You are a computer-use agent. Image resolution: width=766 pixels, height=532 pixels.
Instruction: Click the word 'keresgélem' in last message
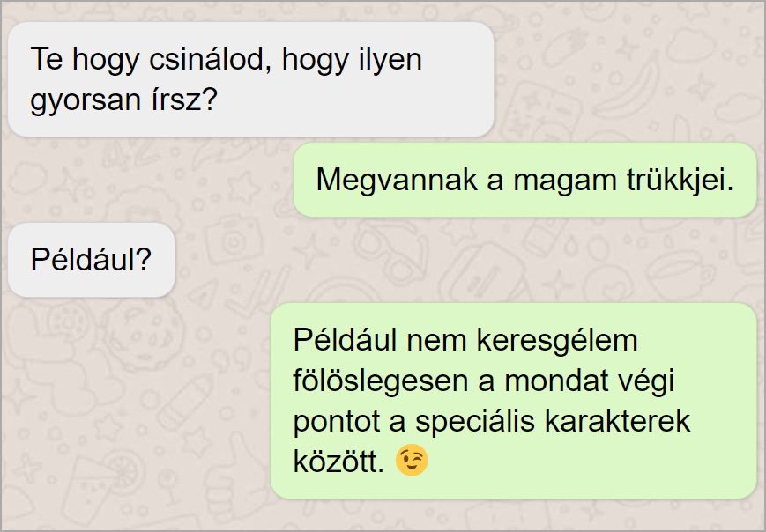[557, 340]
